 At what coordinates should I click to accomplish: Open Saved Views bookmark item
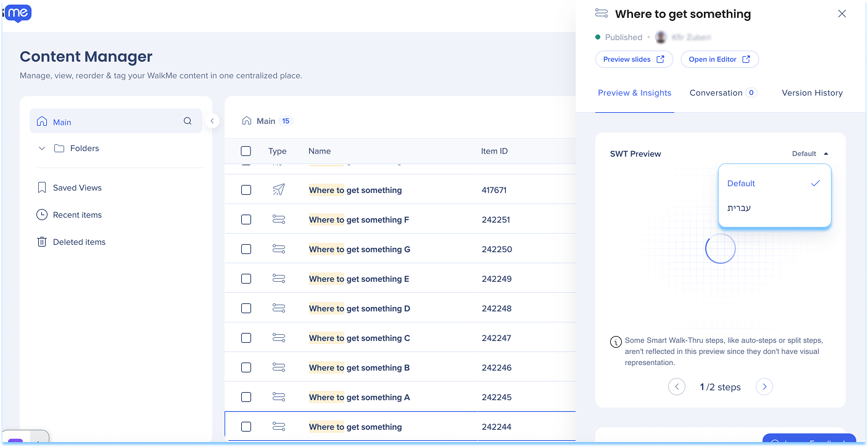(x=76, y=187)
